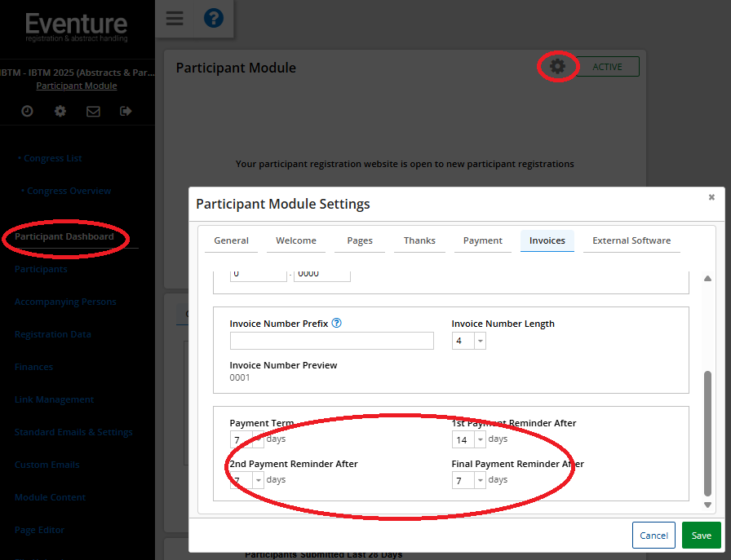Open sidebar gear settings icon

click(x=60, y=111)
